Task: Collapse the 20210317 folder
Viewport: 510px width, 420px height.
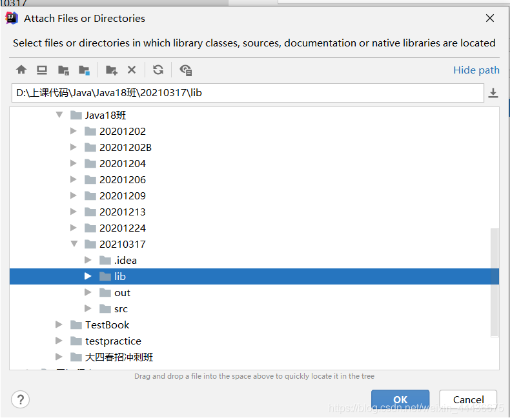Action: pos(74,244)
